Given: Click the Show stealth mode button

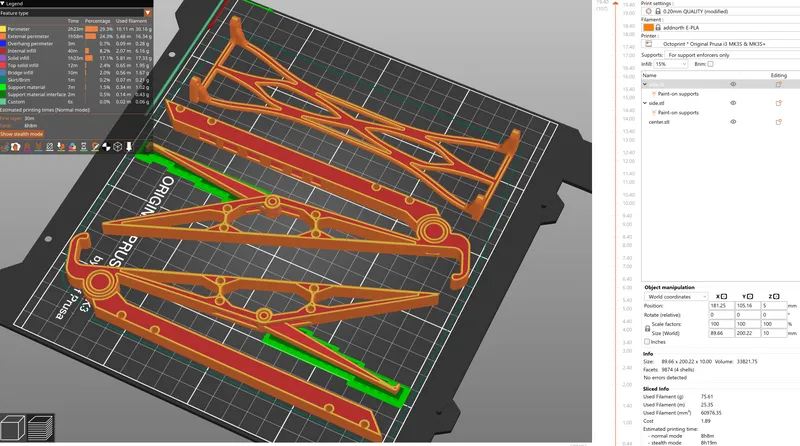Looking at the screenshot, I should [22, 134].
